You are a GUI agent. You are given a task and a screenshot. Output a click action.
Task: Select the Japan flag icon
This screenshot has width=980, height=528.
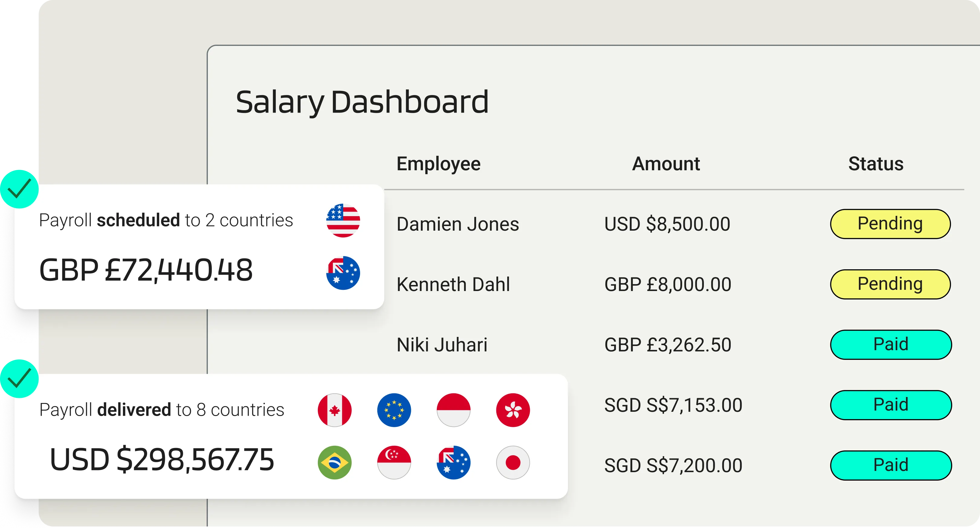(513, 462)
